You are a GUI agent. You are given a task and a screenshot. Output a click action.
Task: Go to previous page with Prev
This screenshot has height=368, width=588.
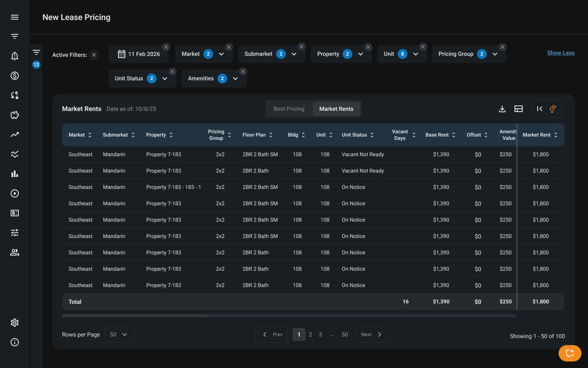pos(272,334)
